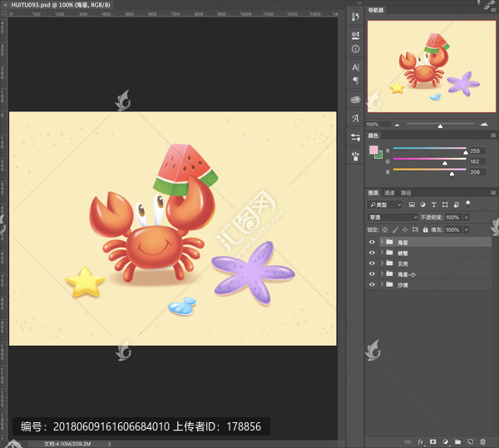
Task: Open the layer filter type dropdown
Action: click(385, 204)
